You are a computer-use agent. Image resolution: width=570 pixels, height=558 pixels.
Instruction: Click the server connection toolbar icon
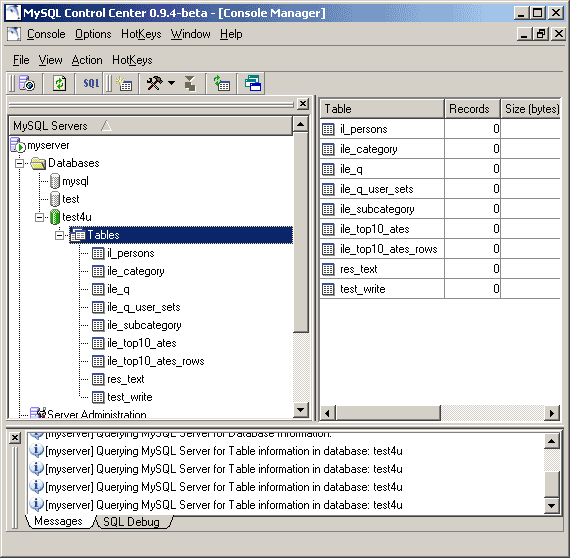coord(27,84)
